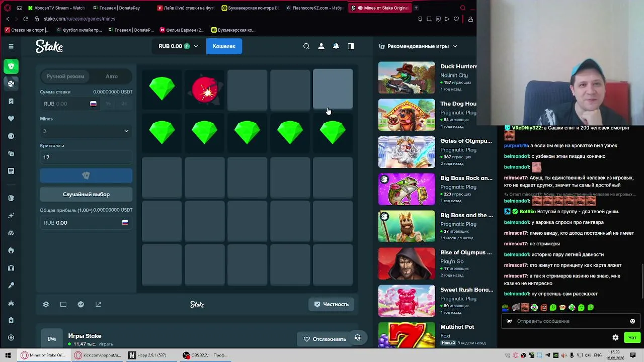
Task: Switch to FlashscoreKZ.com browser tab
Action: pos(315,8)
